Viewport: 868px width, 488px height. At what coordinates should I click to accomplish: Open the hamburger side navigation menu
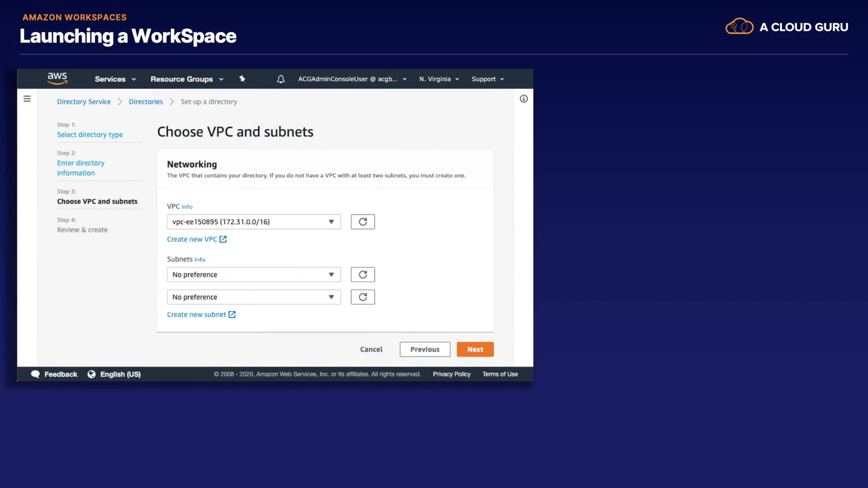coord(27,99)
